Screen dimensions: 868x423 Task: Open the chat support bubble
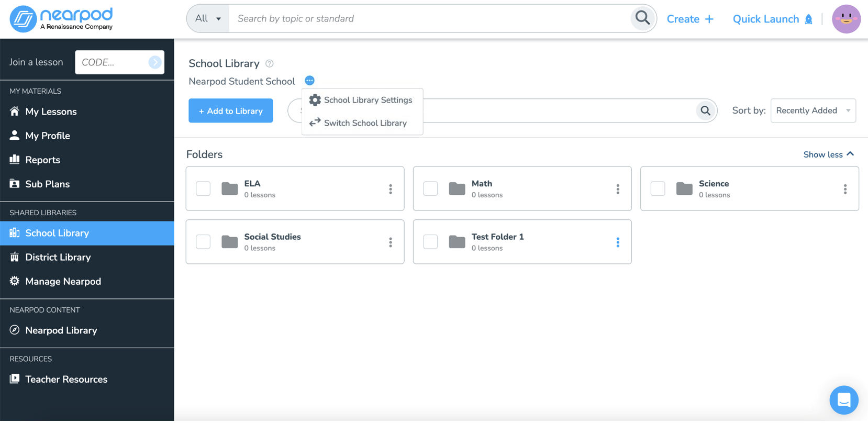click(x=844, y=400)
